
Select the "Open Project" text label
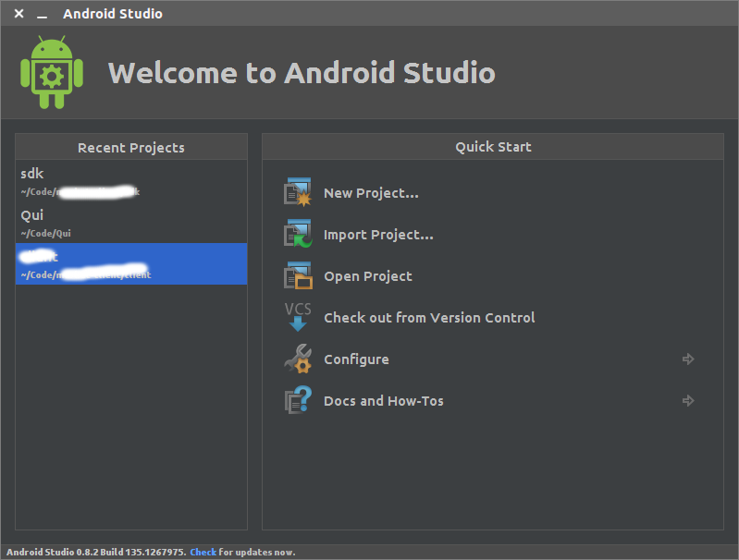[x=368, y=276]
